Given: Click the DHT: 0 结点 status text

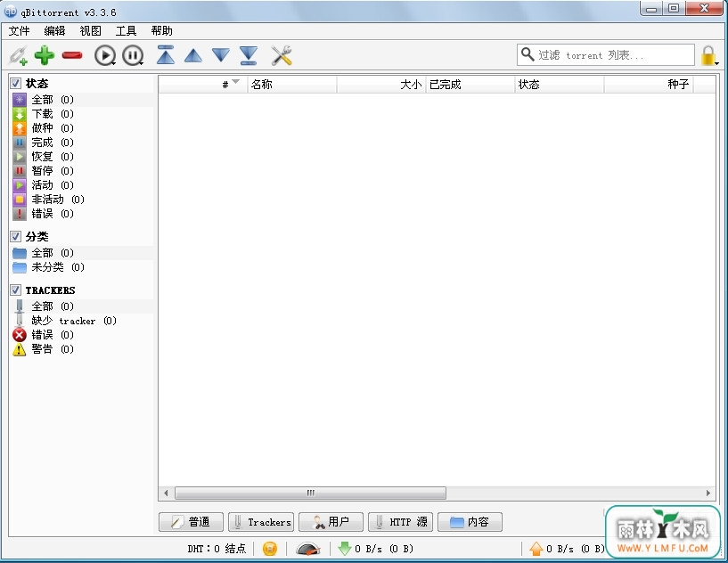Looking at the screenshot, I should pyautogui.click(x=217, y=549).
